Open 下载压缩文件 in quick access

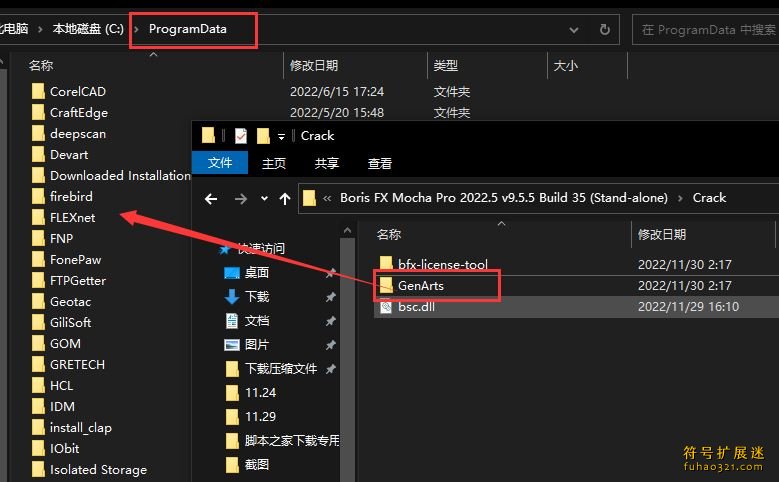pyautogui.click(x=271, y=369)
